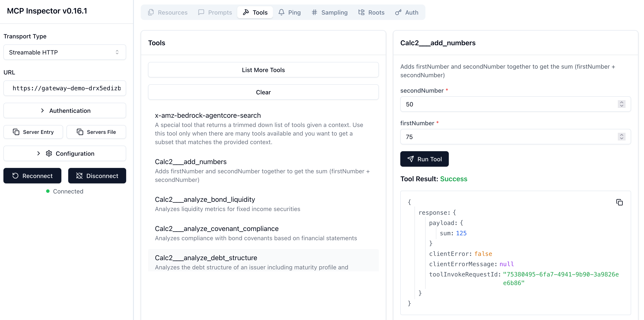This screenshot has width=644, height=320.
Task: Expand the Authentication section
Action: [65, 110]
